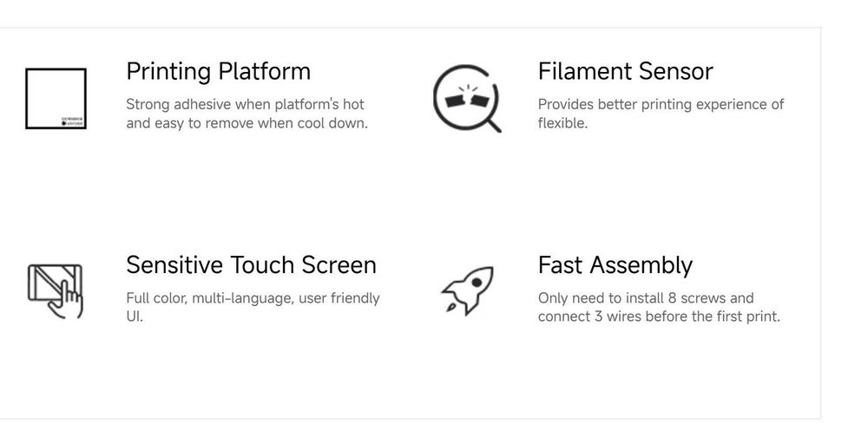Select the Fast Assembly heading
Screen dimensions: 868x424
[x=615, y=264]
